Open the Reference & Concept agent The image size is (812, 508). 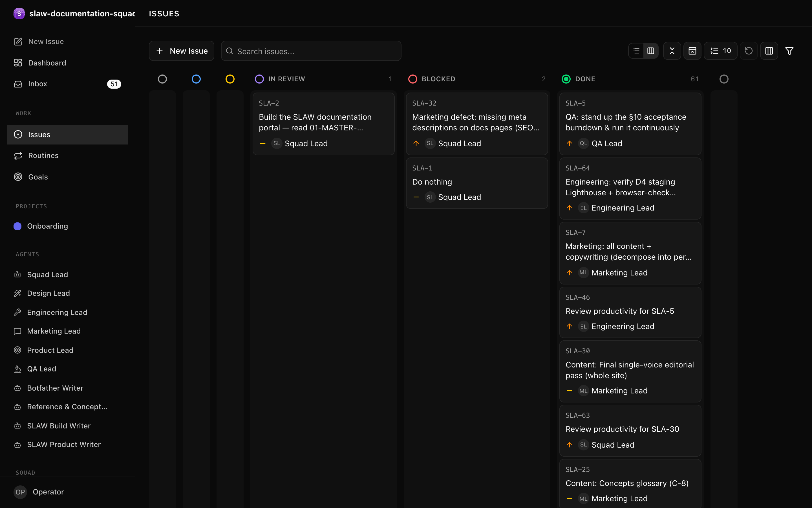point(67,406)
